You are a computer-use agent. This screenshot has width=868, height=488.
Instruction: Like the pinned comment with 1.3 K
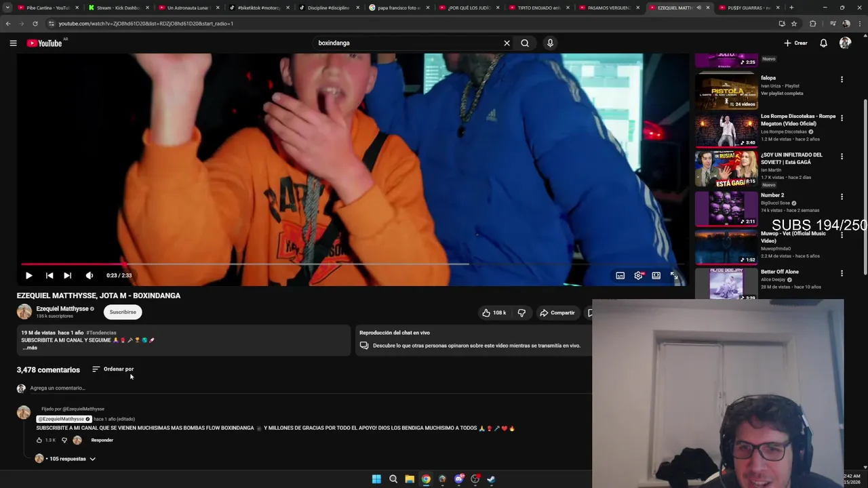[x=39, y=441]
